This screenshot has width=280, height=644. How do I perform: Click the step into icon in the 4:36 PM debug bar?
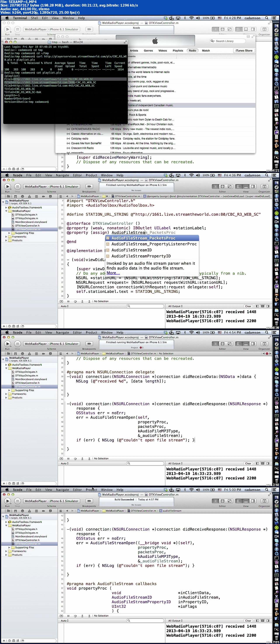click(82, 301)
